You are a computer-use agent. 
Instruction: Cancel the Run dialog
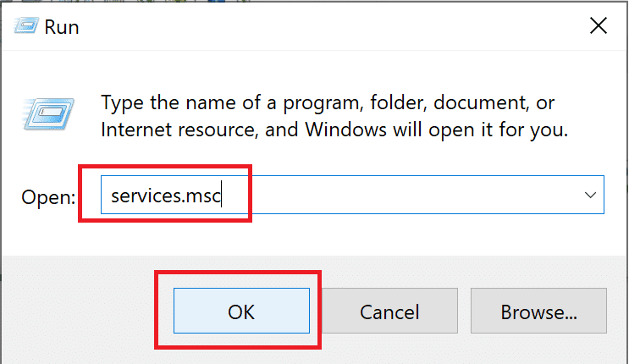tap(390, 312)
